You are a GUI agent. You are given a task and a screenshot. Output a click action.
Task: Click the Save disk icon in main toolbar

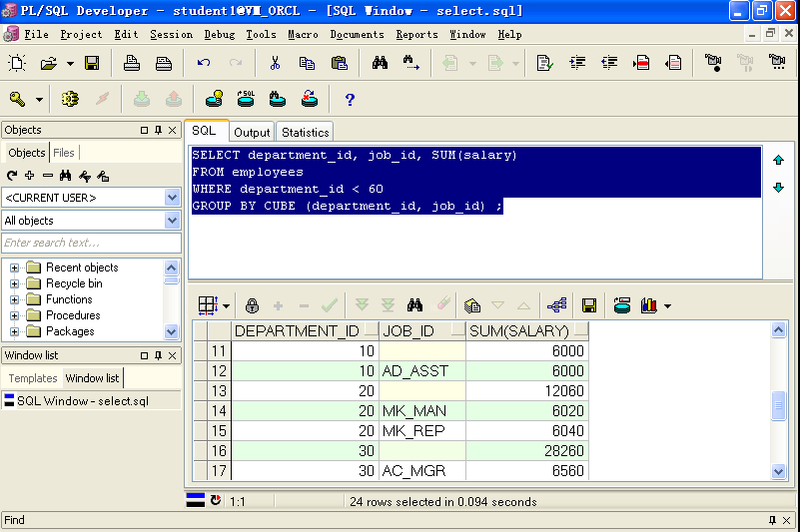[x=92, y=64]
